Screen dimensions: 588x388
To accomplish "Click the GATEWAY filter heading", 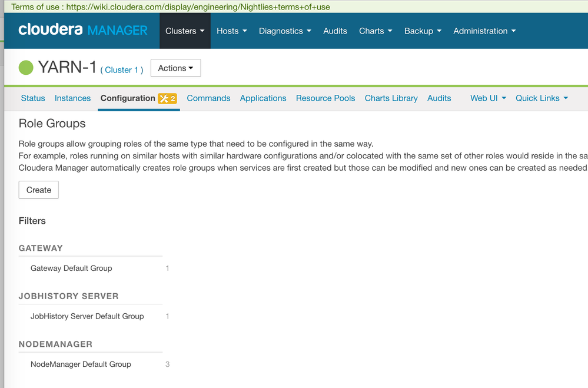I will [41, 248].
